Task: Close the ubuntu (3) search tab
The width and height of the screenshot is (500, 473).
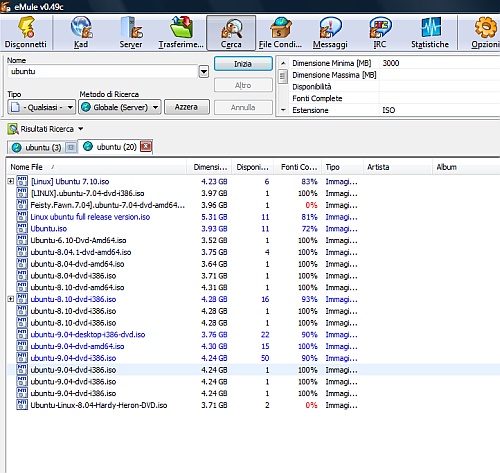Action: coord(71,147)
